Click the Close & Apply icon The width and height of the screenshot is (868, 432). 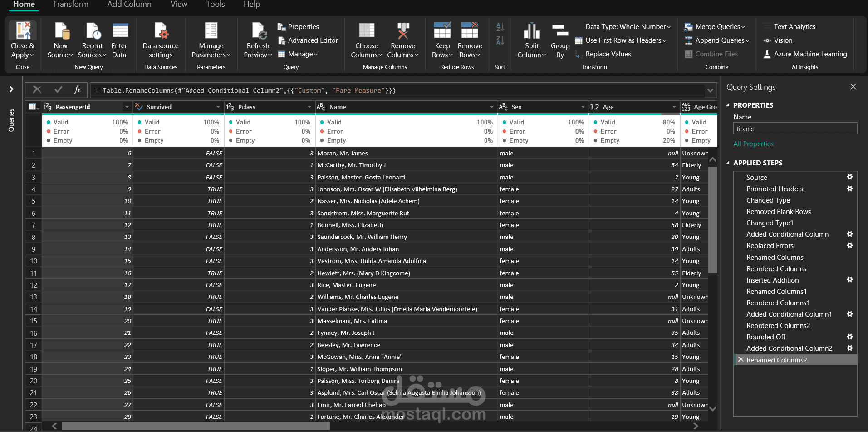tap(23, 31)
